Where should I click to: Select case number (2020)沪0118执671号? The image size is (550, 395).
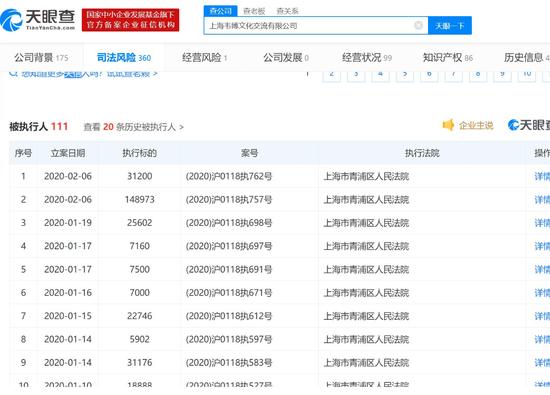point(229,293)
